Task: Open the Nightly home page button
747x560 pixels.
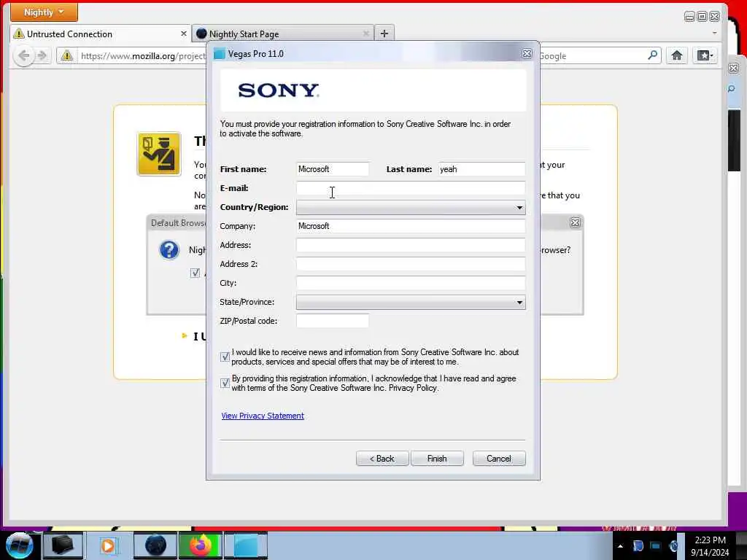Action: [x=676, y=55]
